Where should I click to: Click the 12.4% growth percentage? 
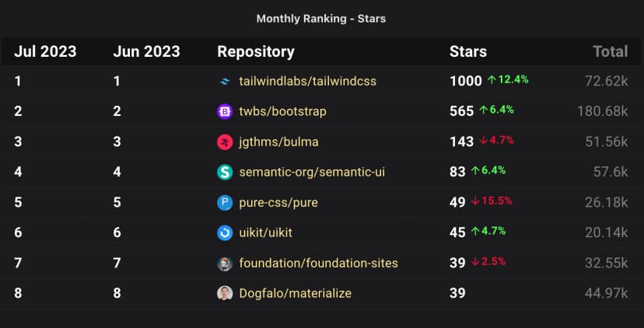(513, 80)
